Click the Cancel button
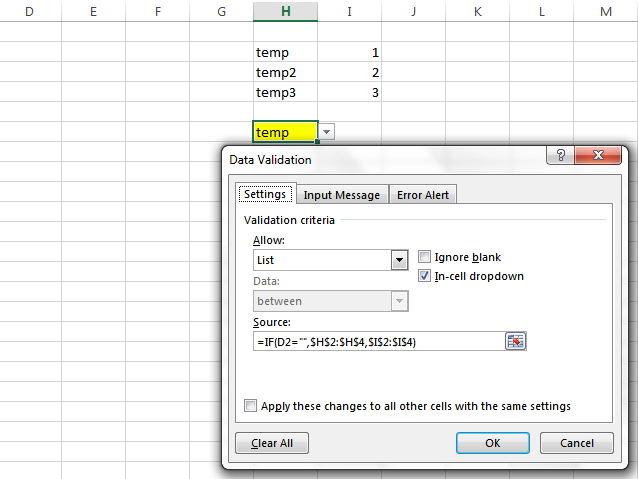638x479 pixels. point(576,443)
